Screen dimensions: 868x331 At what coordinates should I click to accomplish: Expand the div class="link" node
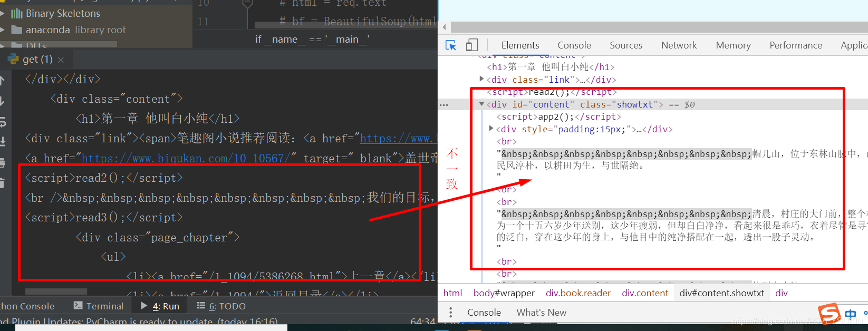pos(481,79)
